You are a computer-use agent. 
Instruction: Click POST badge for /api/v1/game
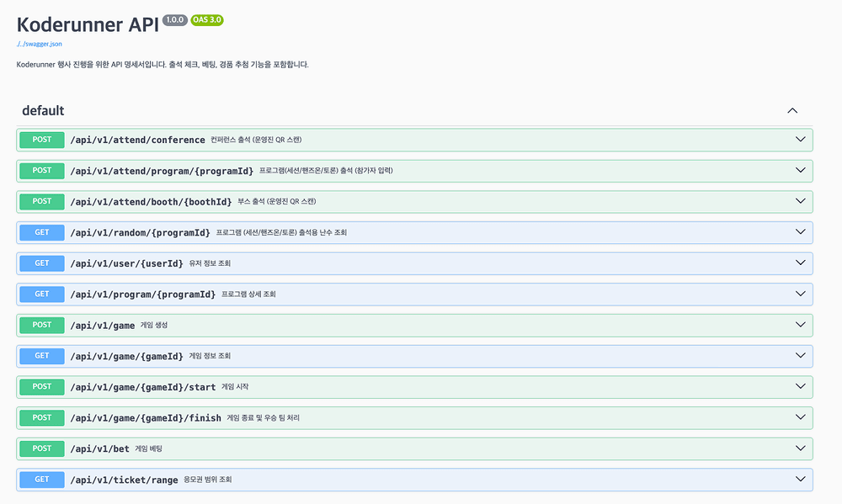42,325
